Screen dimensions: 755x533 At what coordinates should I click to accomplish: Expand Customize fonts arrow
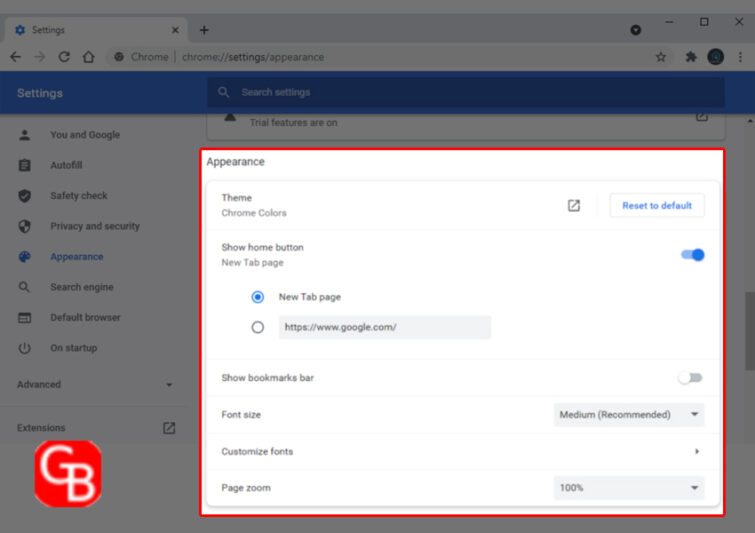tap(697, 451)
